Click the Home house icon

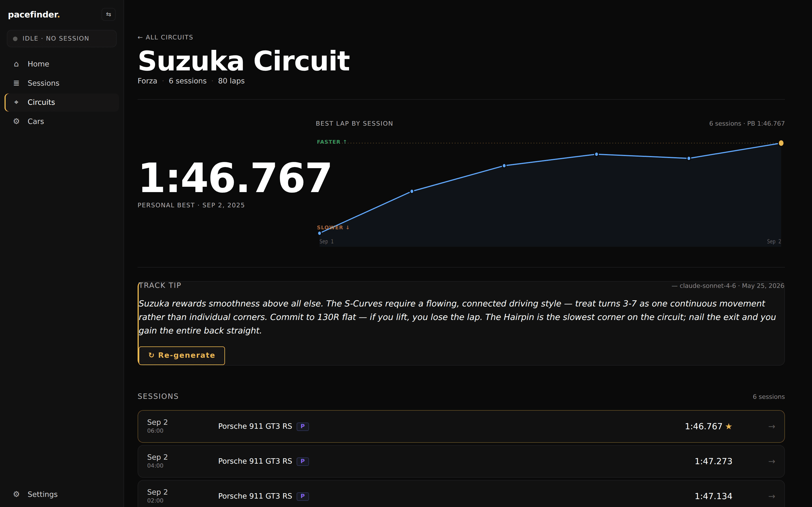point(16,64)
